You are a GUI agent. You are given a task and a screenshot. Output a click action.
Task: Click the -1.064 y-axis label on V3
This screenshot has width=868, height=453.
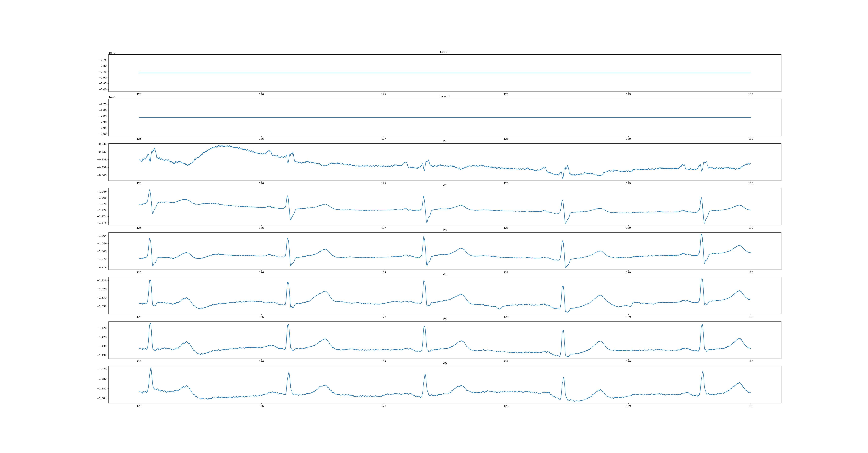[x=102, y=236]
